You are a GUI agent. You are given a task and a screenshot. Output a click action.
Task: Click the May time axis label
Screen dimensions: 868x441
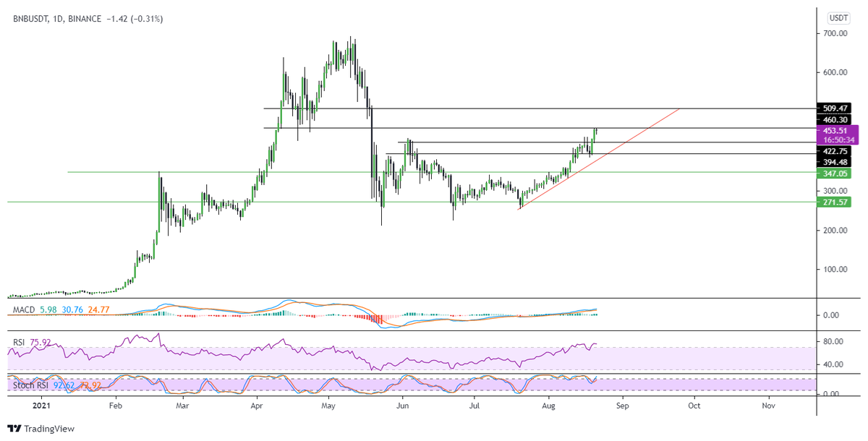(328, 407)
